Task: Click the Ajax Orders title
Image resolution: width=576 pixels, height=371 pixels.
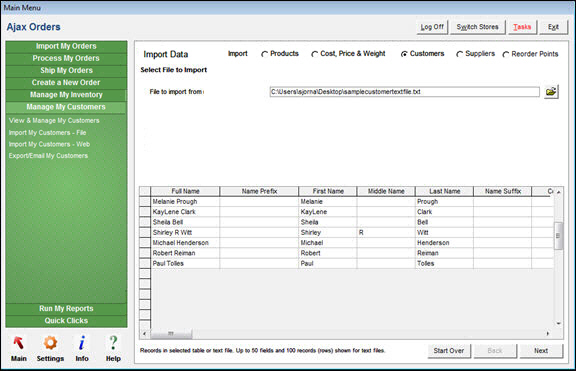Action: point(33,27)
